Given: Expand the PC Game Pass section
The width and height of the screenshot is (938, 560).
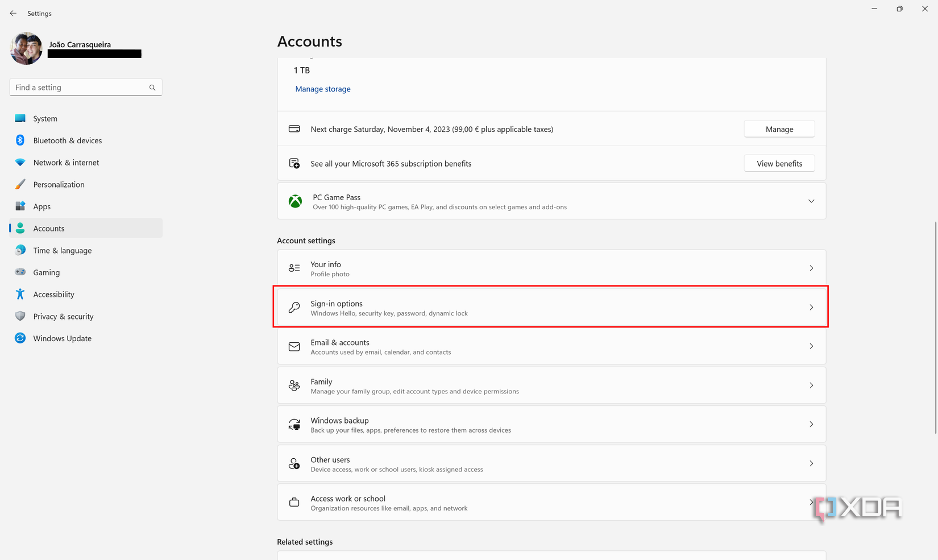Looking at the screenshot, I should (811, 201).
